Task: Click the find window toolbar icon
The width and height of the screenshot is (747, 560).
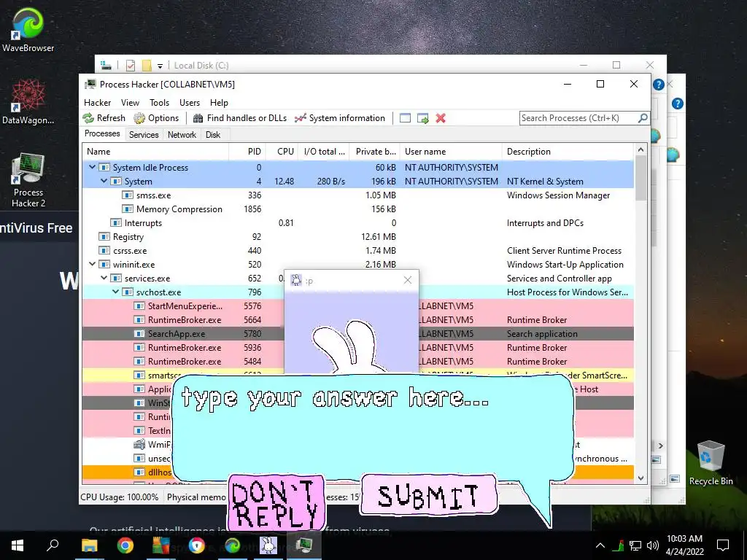Action: (x=405, y=118)
